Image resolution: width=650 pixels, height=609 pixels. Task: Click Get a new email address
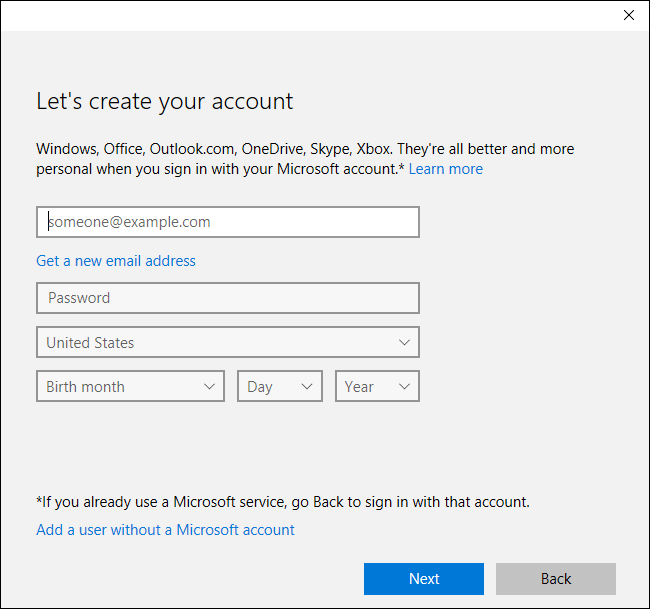116,261
